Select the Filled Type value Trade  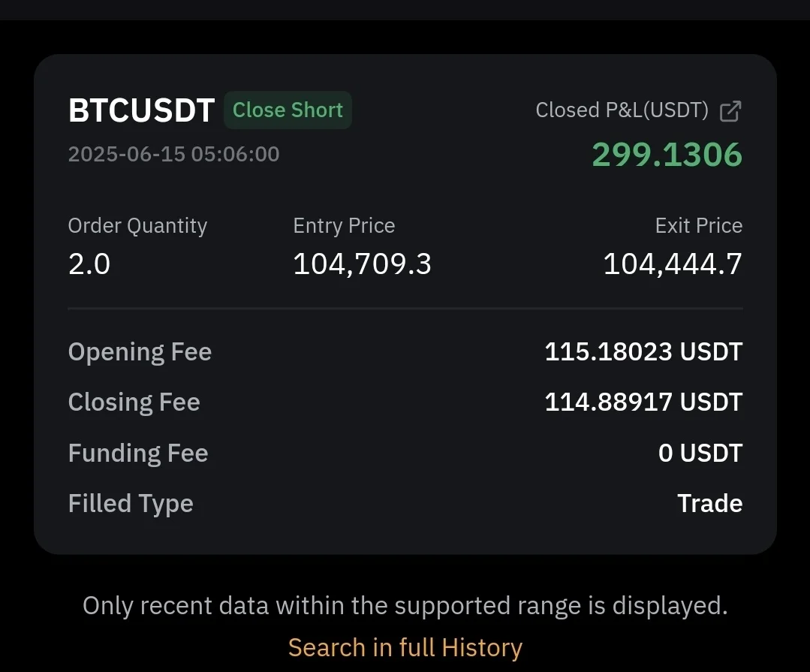click(709, 503)
